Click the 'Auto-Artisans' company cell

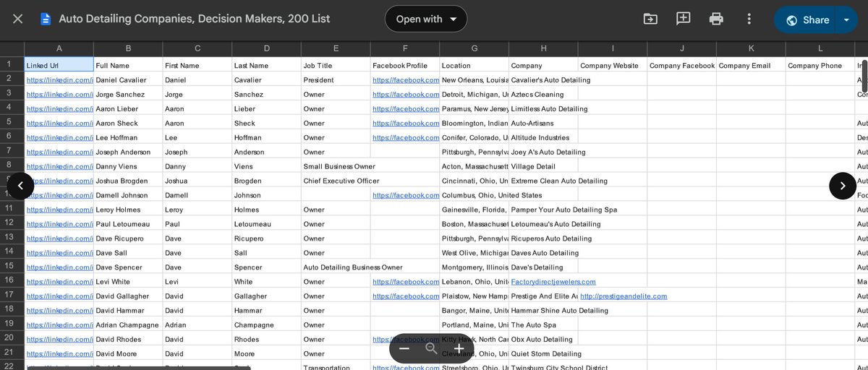pos(543,123)
